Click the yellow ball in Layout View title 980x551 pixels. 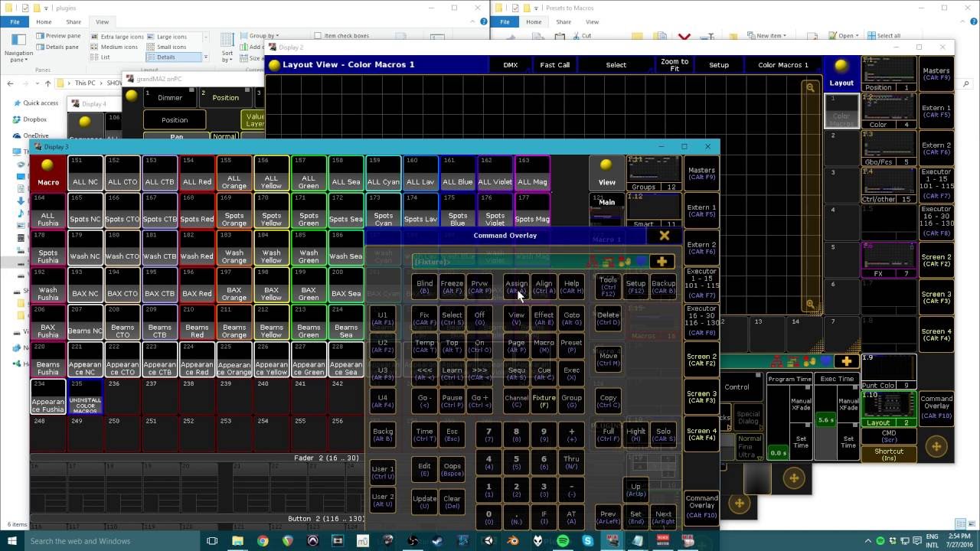[274, 65]
